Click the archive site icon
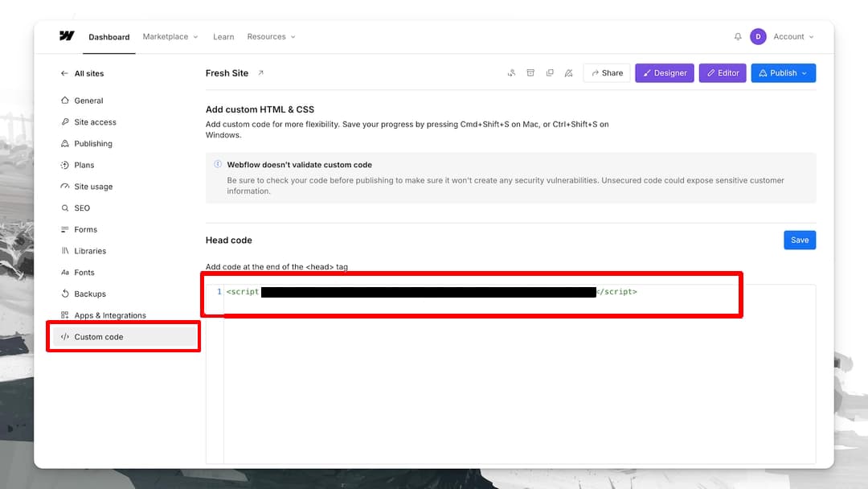 tap(530, 73)
